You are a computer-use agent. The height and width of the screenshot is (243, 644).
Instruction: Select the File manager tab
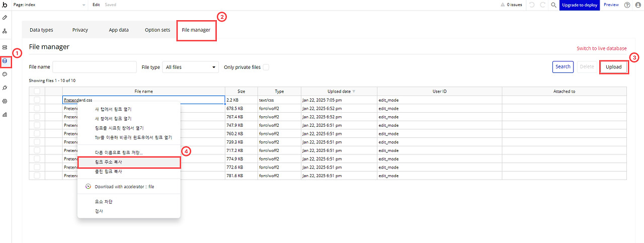coord(196,30)
